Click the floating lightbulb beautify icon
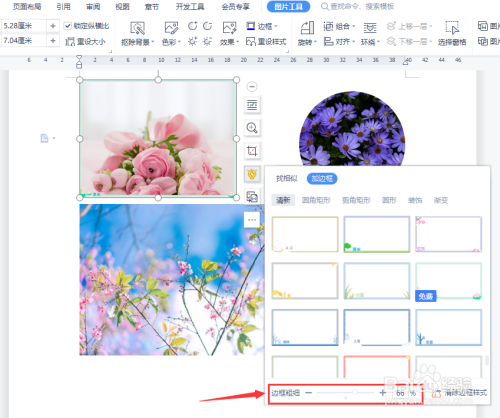 point(252,174)
